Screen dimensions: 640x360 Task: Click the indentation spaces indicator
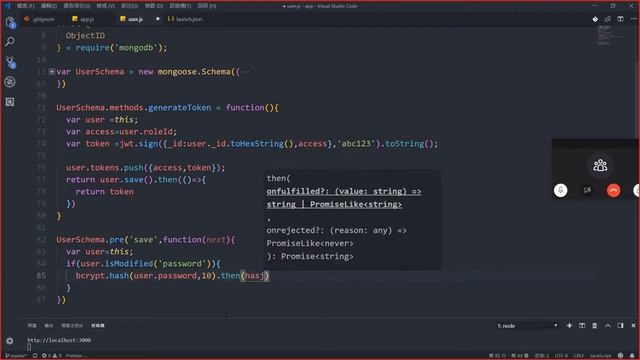click(x=542, y=356)
